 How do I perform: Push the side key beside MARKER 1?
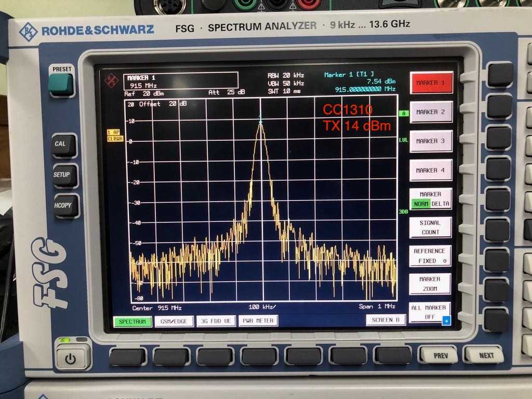click(500, 75)
